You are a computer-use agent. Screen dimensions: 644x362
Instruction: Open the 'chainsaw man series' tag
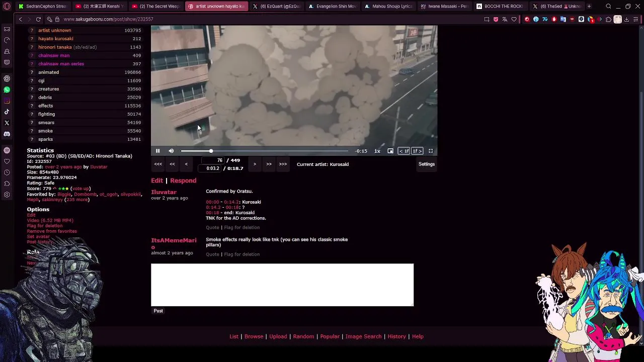pos(61,64)
